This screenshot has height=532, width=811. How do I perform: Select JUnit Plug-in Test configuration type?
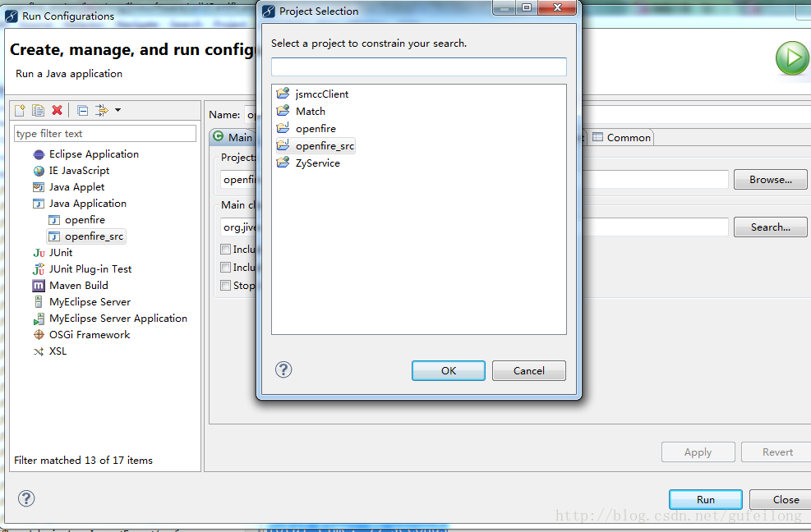tap(90, 269)
